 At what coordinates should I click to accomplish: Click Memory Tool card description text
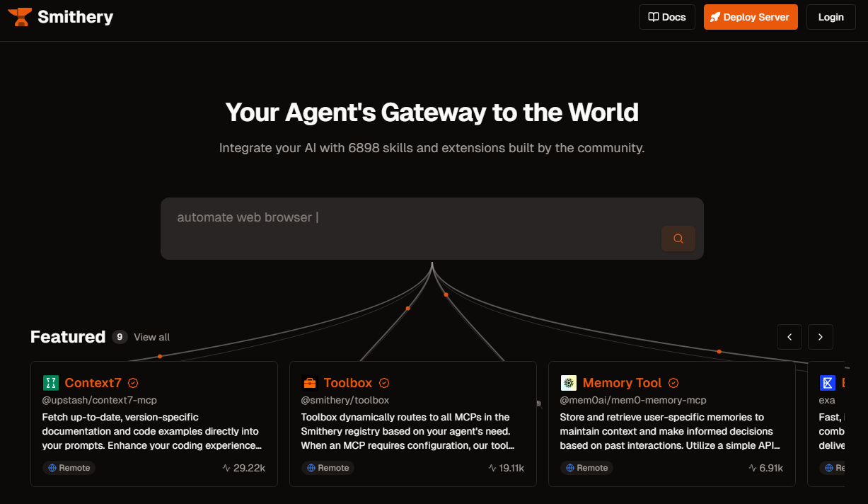tap(671, 431)
